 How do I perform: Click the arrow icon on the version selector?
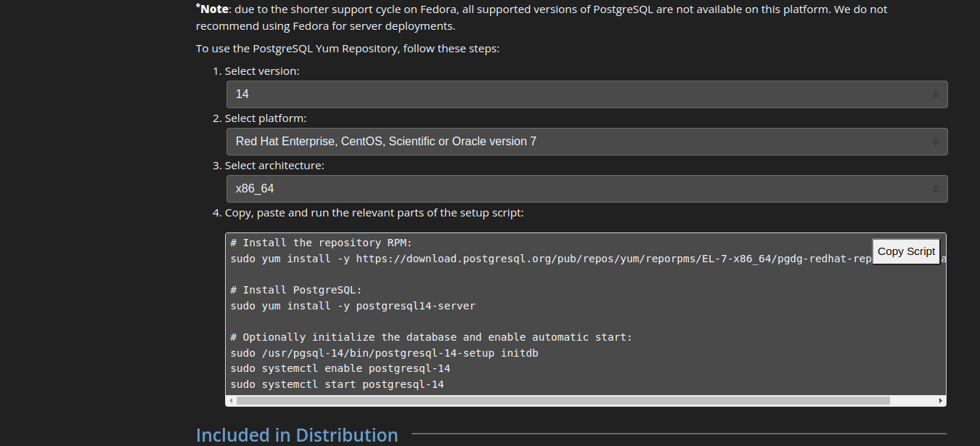click(935, 94)
